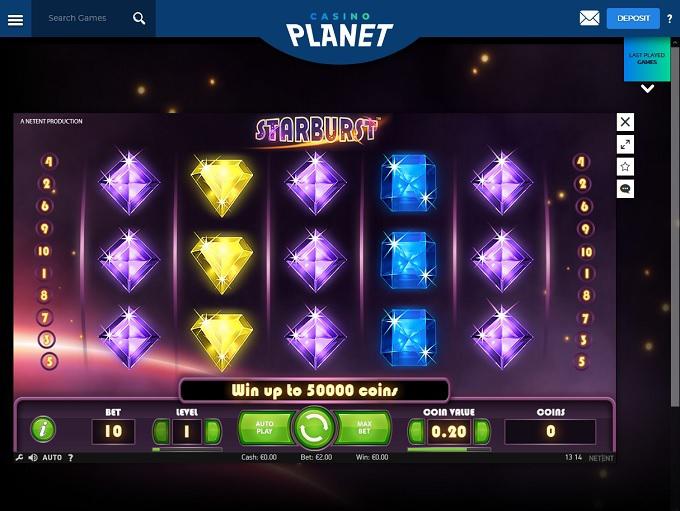Mute the game sound speaker icon

coord(33,458)
